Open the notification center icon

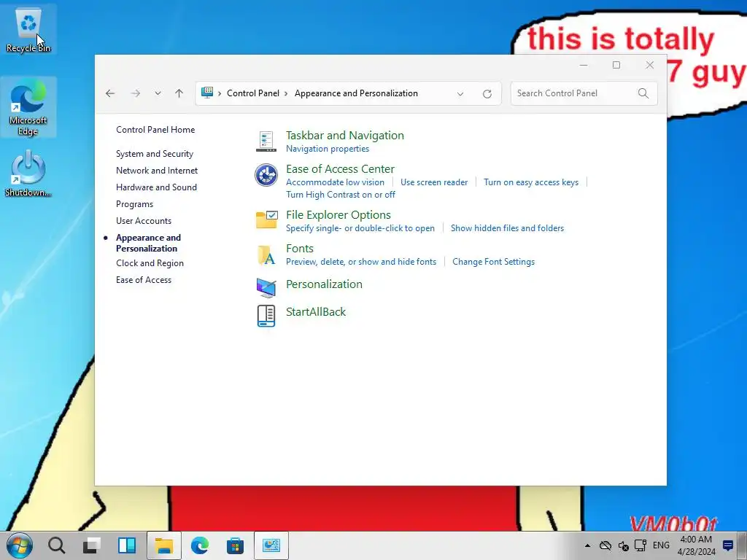click(728, 545)
